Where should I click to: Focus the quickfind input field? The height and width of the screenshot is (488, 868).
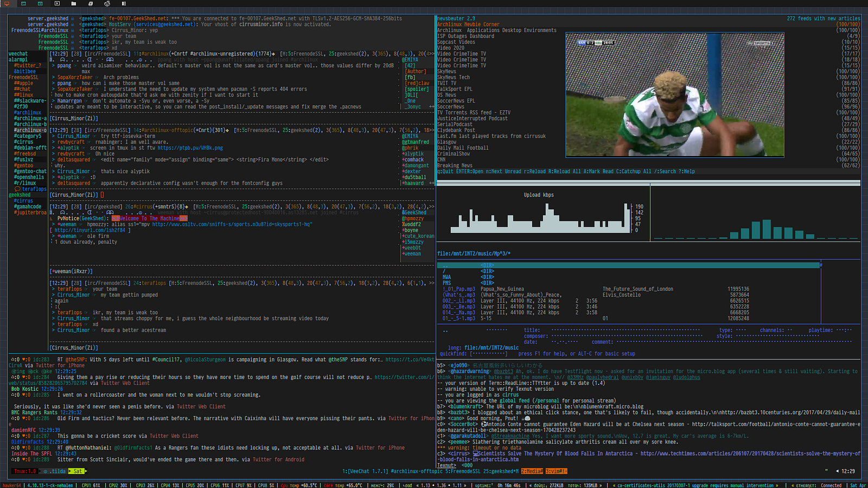click(x=490, y=353)
